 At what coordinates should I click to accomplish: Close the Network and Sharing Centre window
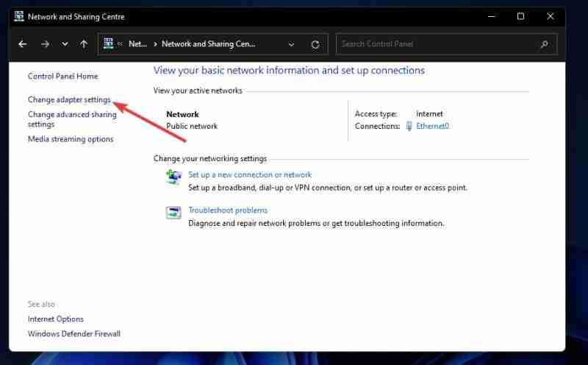click(550, 16)
